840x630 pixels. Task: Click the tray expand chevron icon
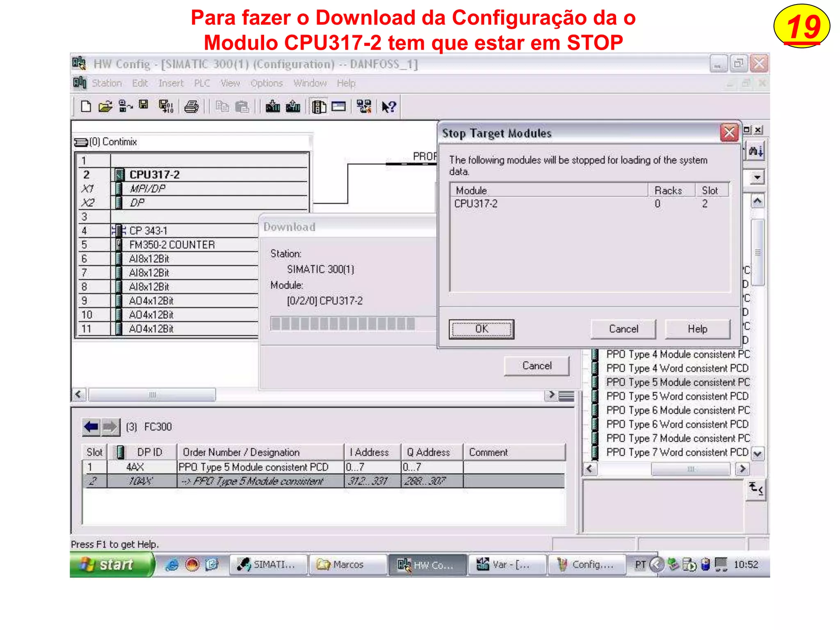pos(657,565)
